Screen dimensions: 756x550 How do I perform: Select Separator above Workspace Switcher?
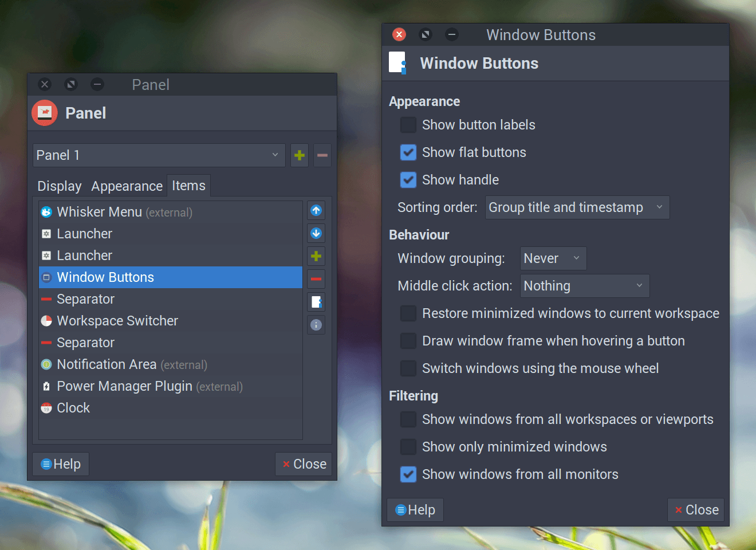click(x=171, y=299)
